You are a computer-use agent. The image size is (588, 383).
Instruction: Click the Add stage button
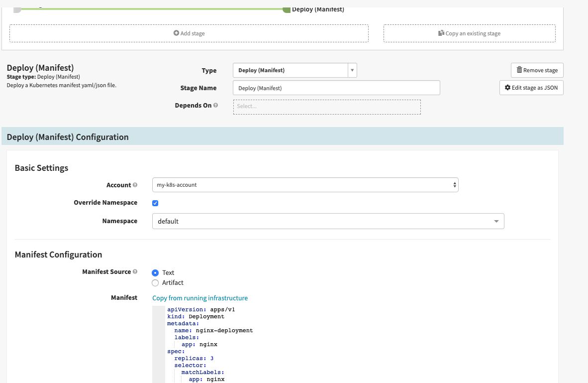pyautogui.click(x=189, y=33)
